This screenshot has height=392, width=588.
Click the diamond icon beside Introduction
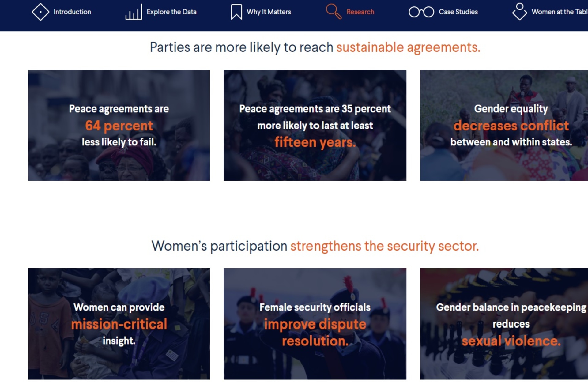click(40, 12)
